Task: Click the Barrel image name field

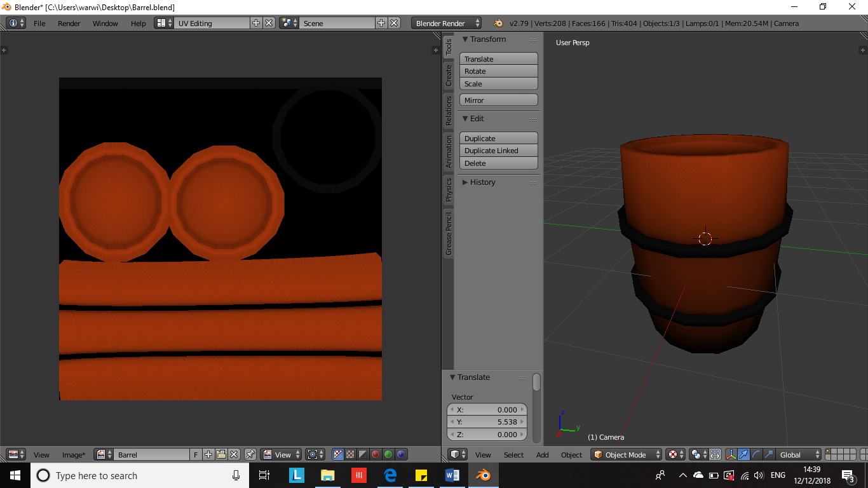Action: (152, 454)
